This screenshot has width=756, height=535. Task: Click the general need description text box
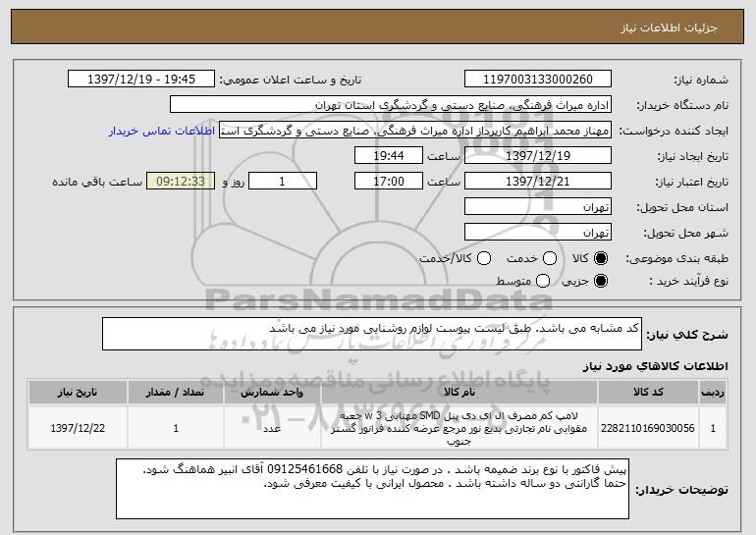tap(372, 334)
